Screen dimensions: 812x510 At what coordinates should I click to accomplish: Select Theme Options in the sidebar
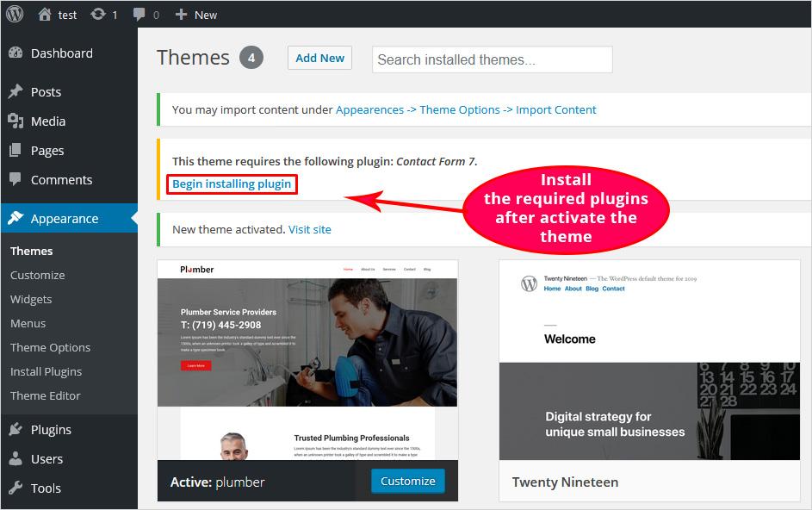(x=50, y=348)
